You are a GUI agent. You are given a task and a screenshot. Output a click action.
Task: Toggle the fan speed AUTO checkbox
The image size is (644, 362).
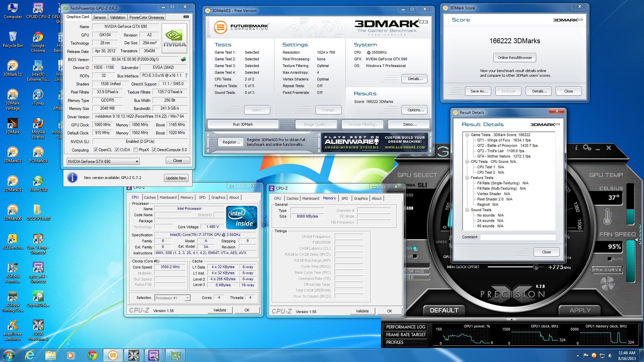click(609, 259)
